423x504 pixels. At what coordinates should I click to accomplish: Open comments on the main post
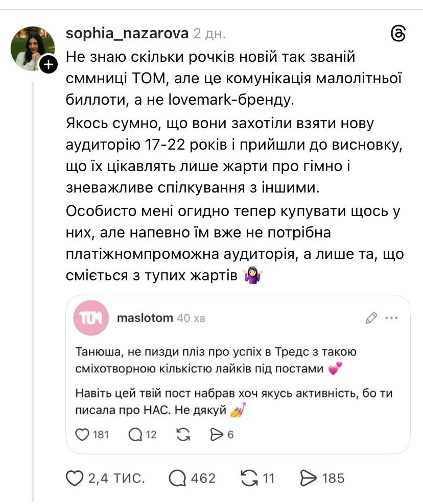tap(177, 478)
